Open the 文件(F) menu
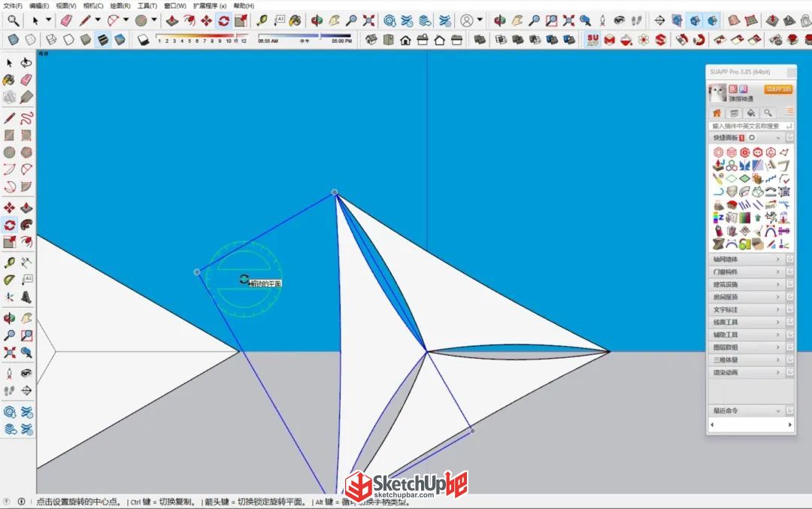This screenshot has height=509, width=812. coord(13,6)
